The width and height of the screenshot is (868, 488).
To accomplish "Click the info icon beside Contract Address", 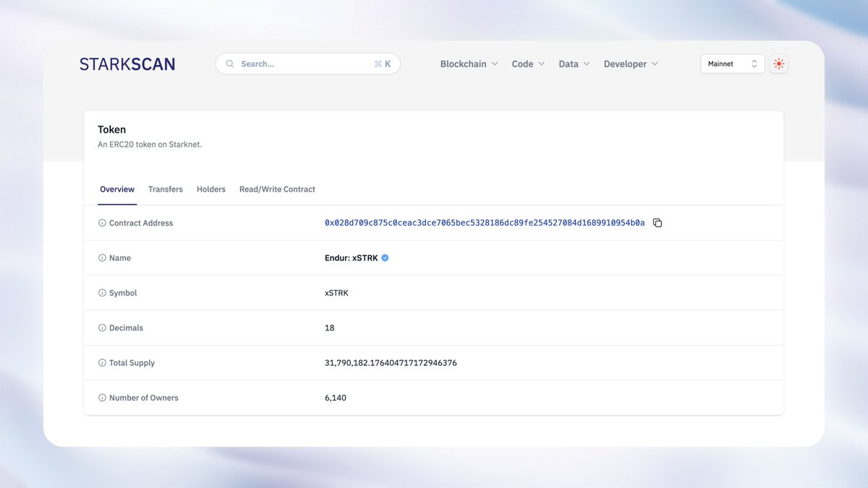I will pos(102,223).
